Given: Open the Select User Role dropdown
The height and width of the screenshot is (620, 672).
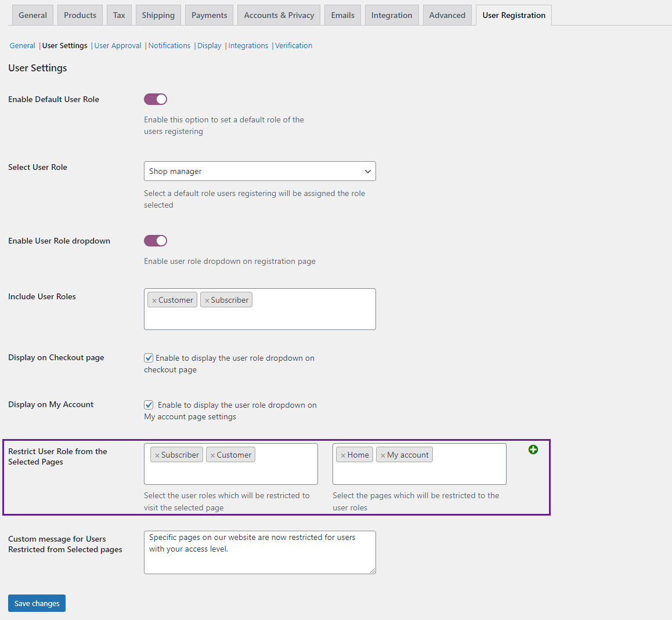Looking at the screenshot, I should pos(260,171).
